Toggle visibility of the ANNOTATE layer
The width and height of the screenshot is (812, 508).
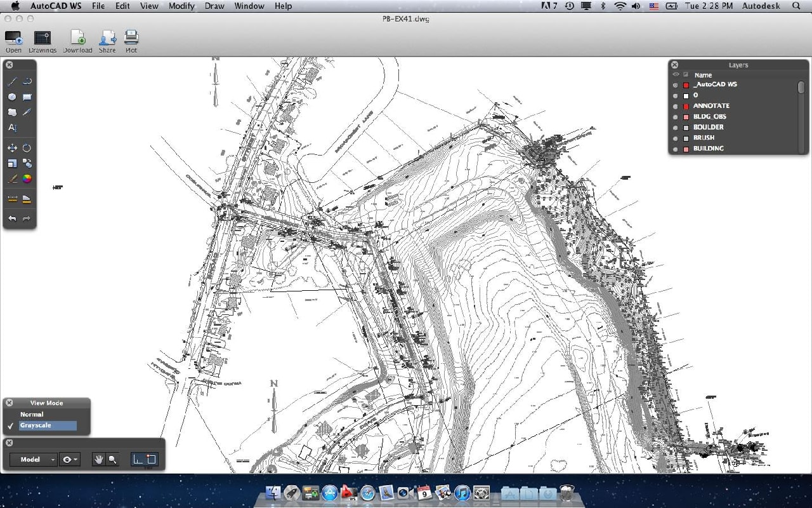[675, 106]
